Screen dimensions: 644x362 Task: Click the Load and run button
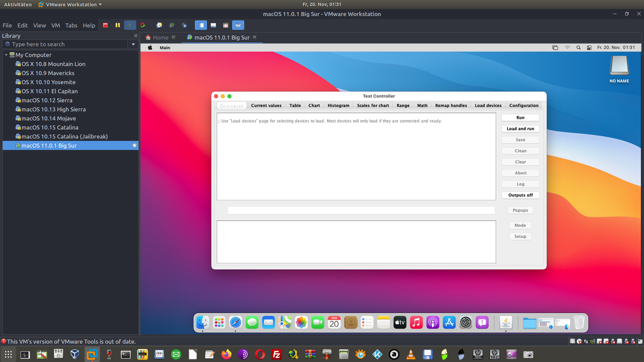(520, 129)
